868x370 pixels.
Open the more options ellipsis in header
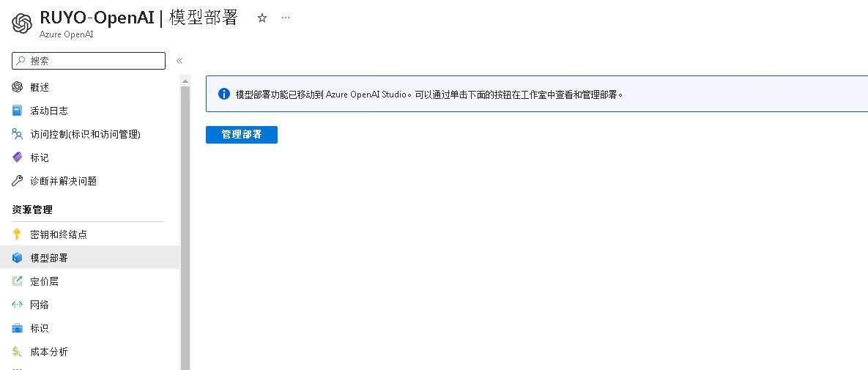tap(285, 18)
